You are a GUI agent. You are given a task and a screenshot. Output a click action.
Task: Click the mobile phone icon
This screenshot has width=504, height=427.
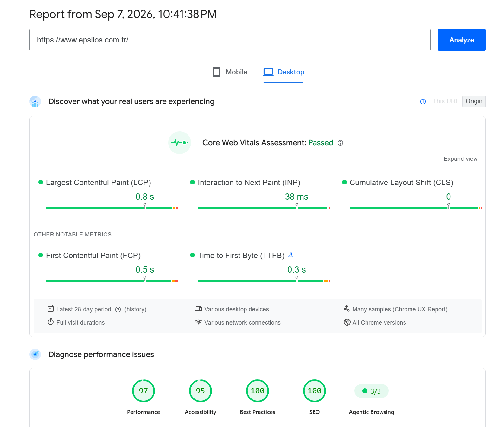(216, 72)
